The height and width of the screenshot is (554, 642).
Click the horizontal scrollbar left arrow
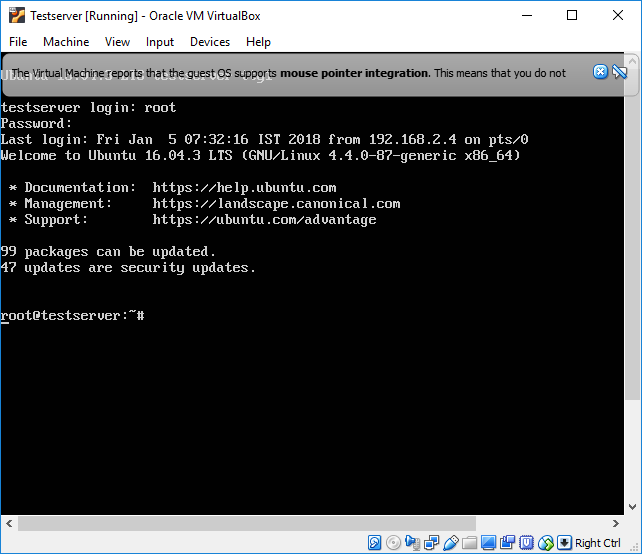[9, 523]
